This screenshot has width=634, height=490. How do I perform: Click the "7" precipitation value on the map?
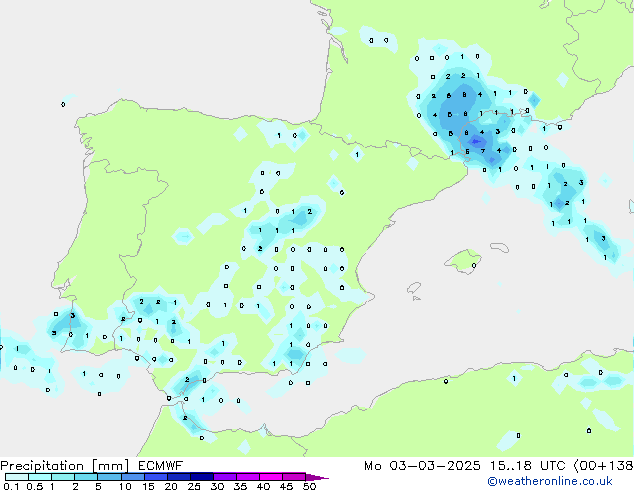coord(483,151)
